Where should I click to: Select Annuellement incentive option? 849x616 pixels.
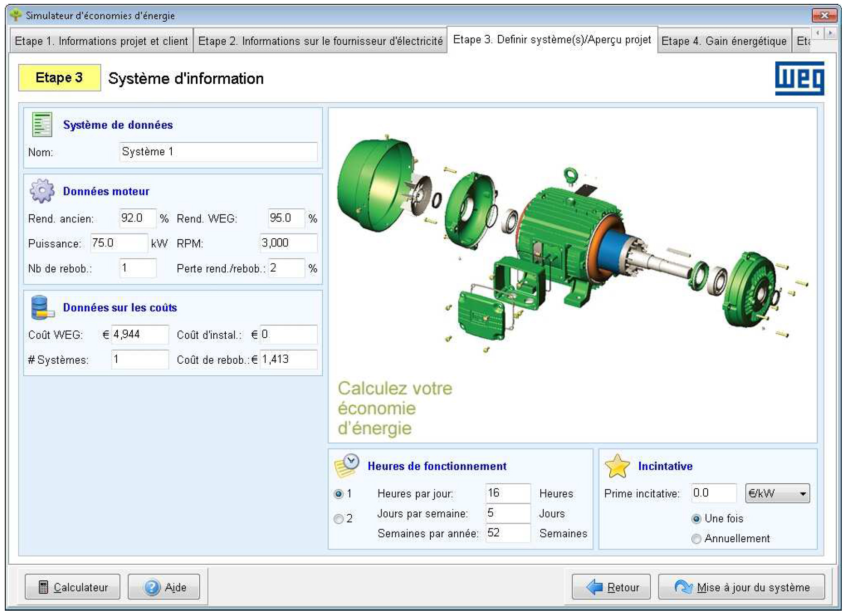click(696, 539)
